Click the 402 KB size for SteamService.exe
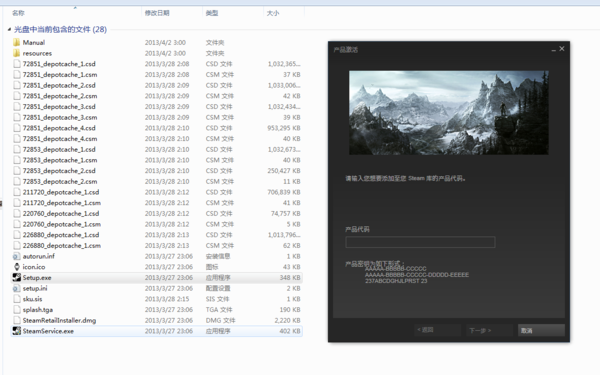 tap(290, 331)
